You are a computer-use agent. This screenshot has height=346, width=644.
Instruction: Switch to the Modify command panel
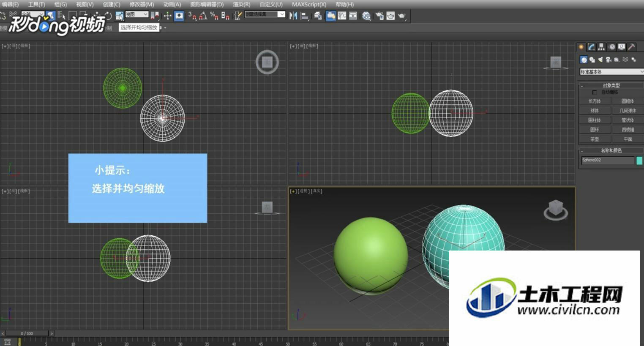[591, 47]
